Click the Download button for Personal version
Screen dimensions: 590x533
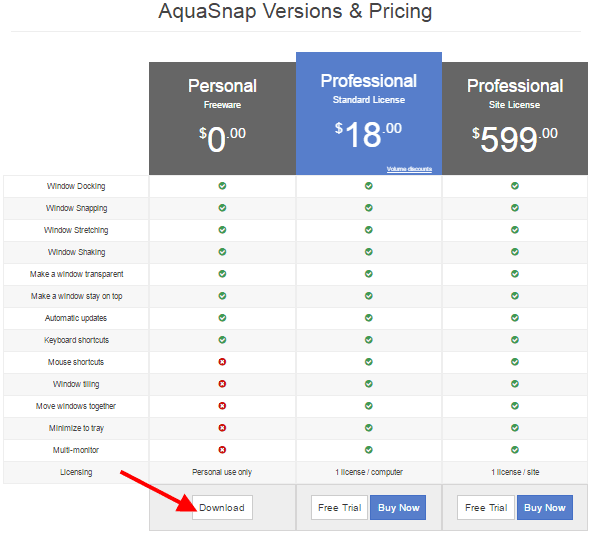coord(222,507)
